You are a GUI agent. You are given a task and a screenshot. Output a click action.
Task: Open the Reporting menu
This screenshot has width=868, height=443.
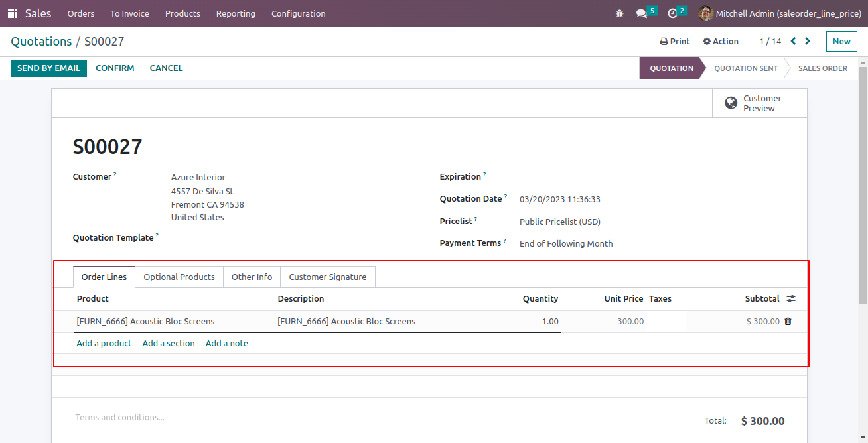coord(236,13)
